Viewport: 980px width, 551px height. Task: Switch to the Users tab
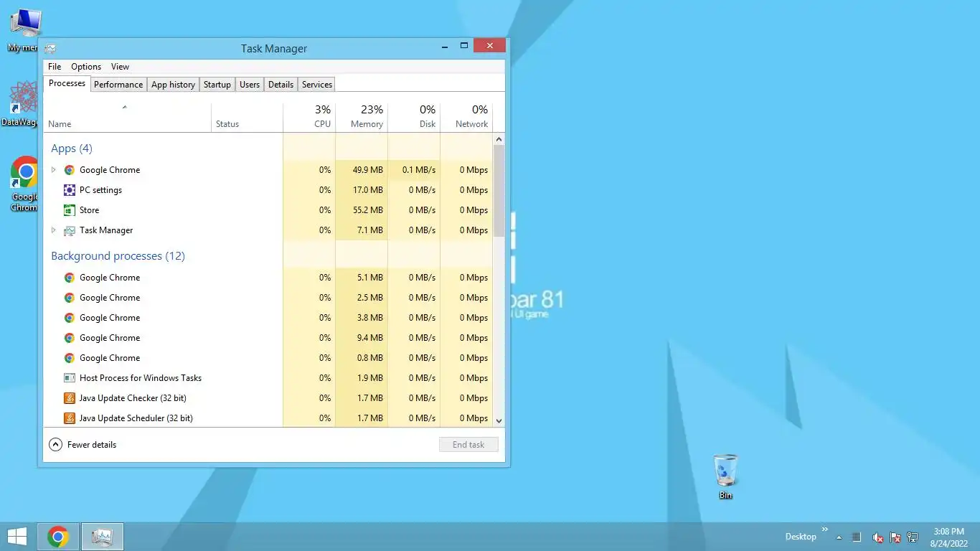tap(250, 85)
